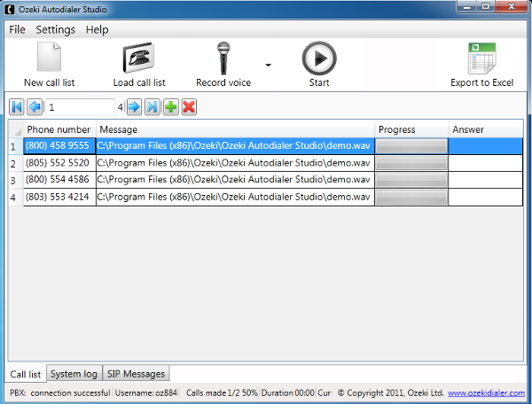The height and width of the screenshot is (404, 532).
Task: Open the Help menu
Action: point(98,29)
